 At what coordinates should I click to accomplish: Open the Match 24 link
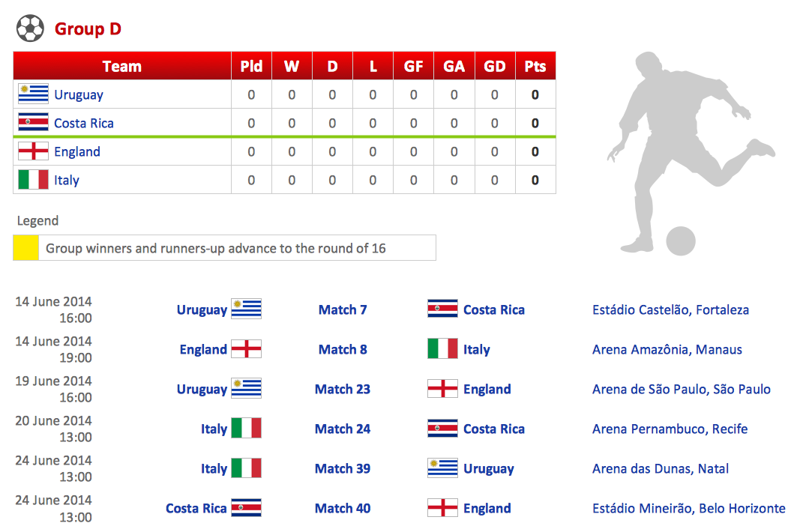coord(343,429)
